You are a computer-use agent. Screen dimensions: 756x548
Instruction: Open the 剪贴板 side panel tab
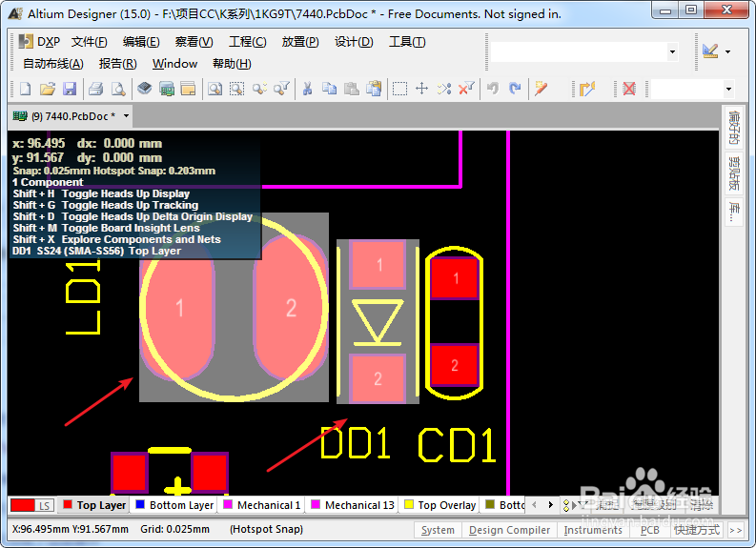tap(733, 173)
